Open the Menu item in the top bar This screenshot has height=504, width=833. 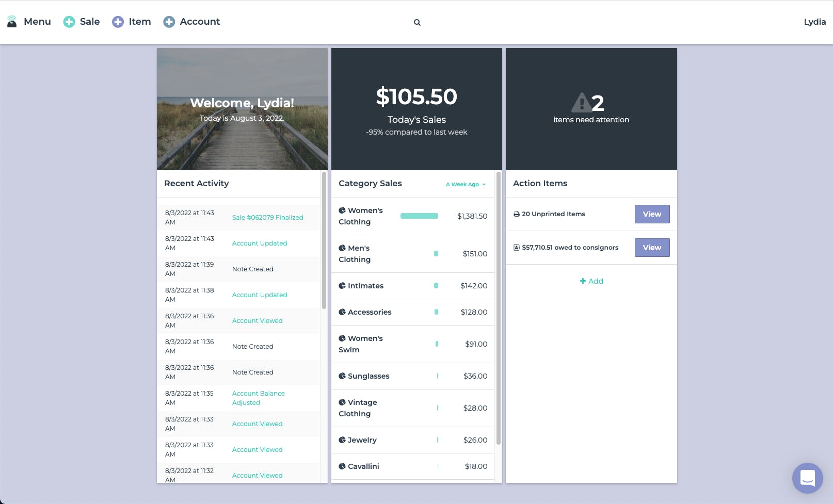37,22
